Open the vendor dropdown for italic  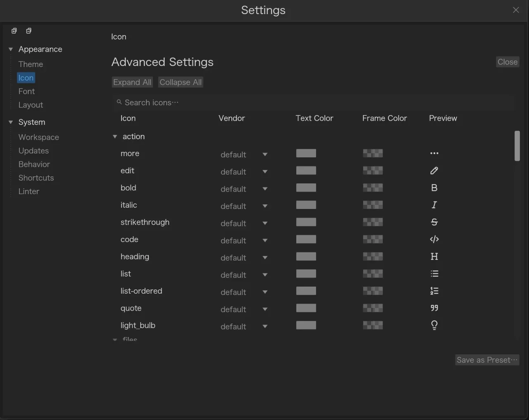coord(244,206)
